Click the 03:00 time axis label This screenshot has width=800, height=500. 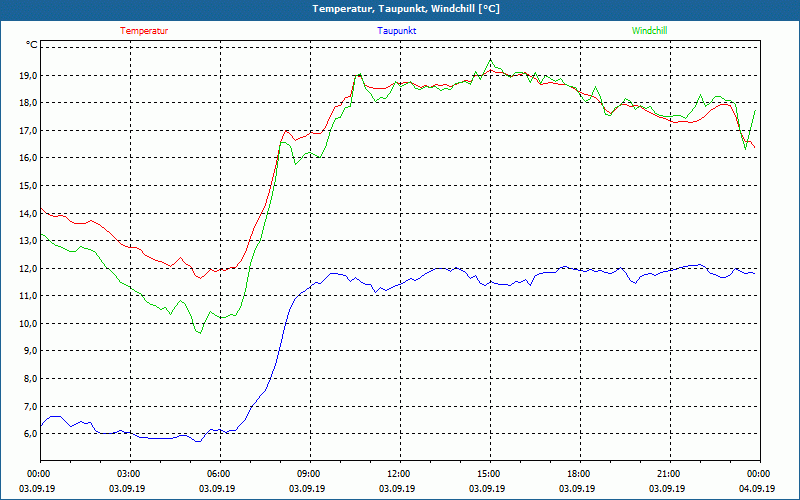click(130, 474)
